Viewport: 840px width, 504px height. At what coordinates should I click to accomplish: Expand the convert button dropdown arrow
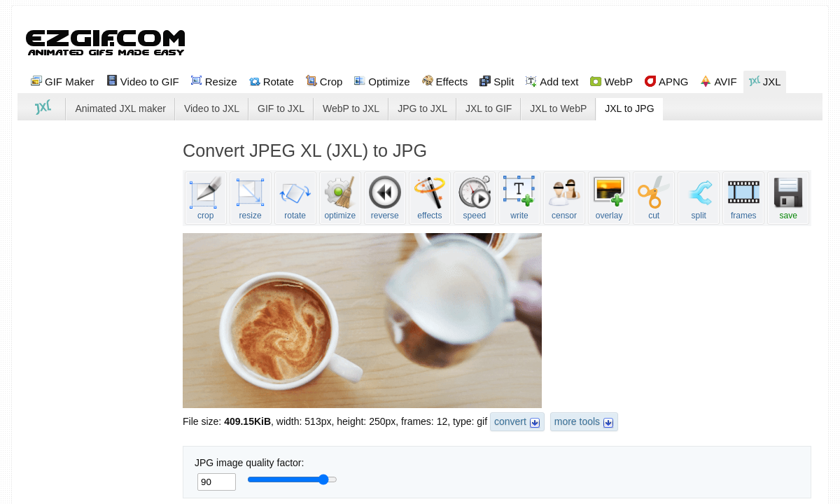coord(535,422)
